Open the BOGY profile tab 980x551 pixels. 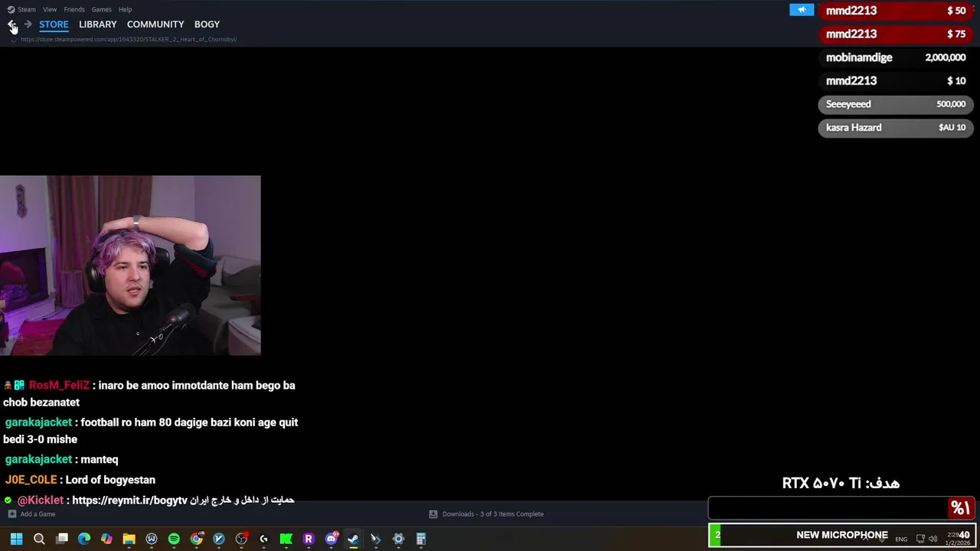[x=207, y=24]
